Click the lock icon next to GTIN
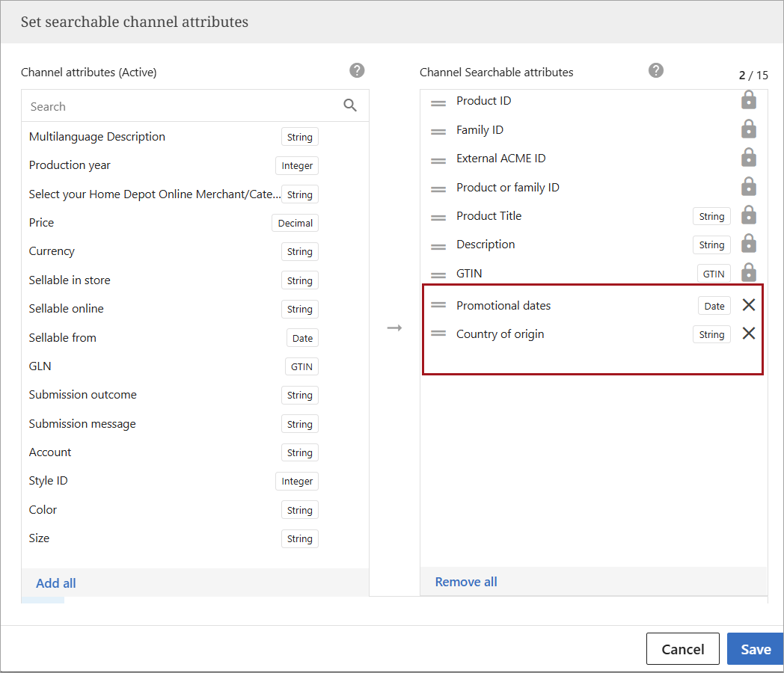The height and width of the screenshot is (673, 784). click(x=748, y=273)
